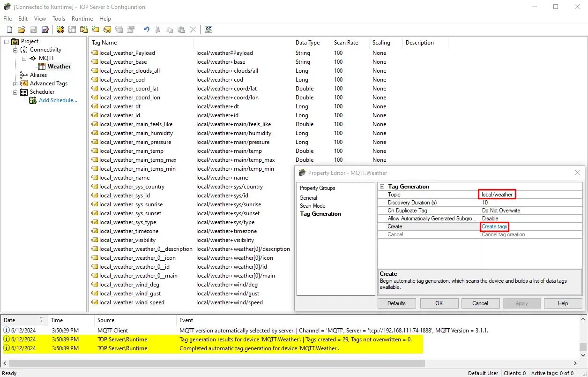Add a new device from the toolbar

click(x=72, y=29)
